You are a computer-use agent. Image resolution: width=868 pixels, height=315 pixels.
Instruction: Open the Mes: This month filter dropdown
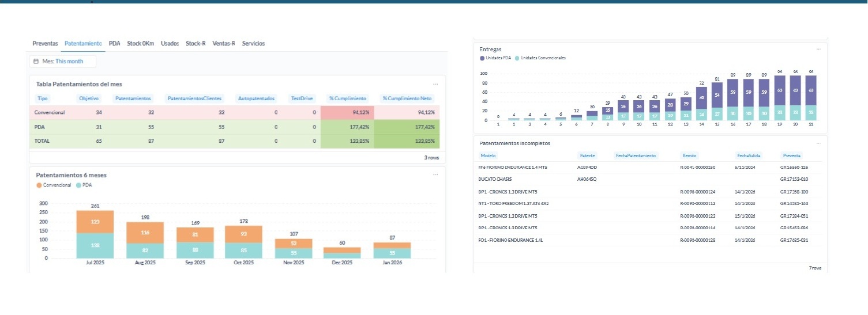(63, 61)
